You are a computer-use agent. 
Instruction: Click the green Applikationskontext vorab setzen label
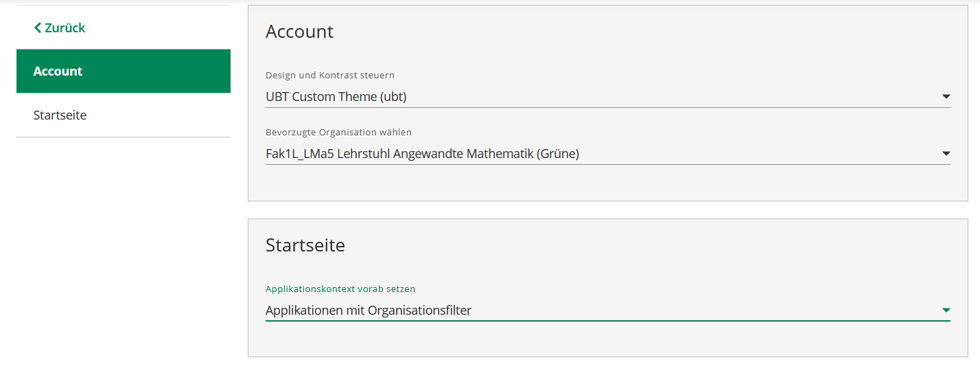(340, 289)
